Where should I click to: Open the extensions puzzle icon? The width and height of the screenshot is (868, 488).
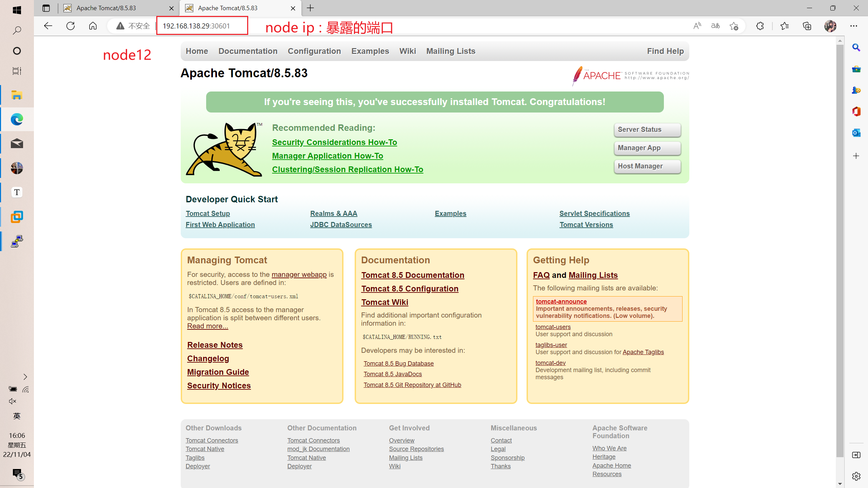click(x=760, y=26)
